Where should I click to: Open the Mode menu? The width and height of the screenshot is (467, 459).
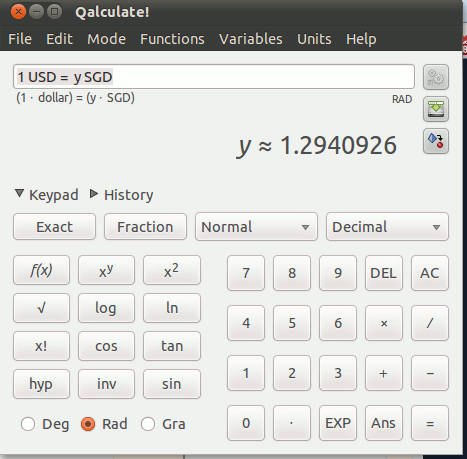pos(106,39)
